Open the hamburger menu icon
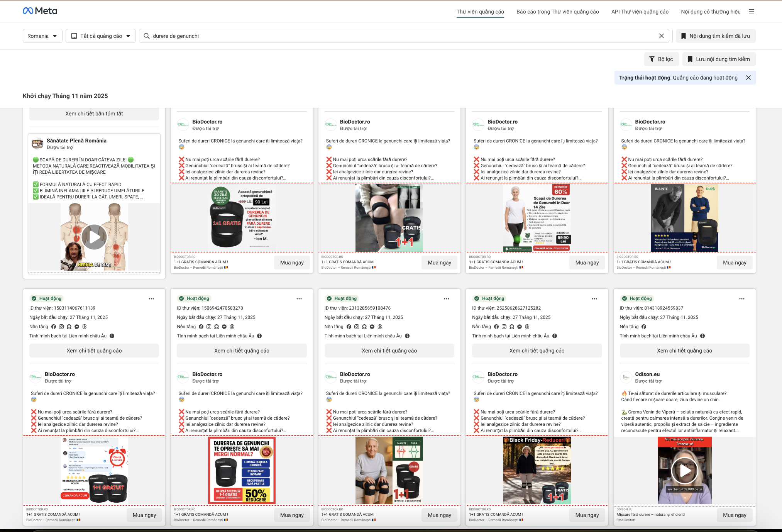Viewport: 782px width, 532px height. [x=751, y=12]
